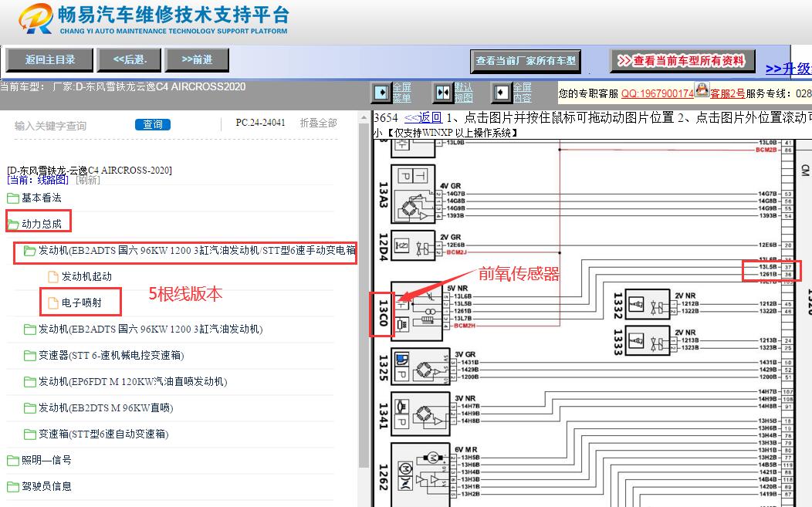Click component 13A3 in wiring diagram

pyautogui.click(x=413, y=194)
